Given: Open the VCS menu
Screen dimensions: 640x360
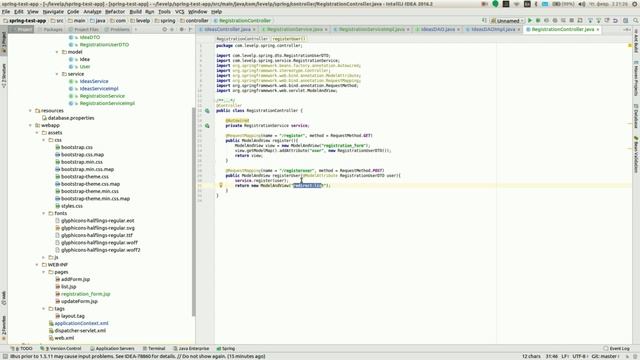Looking at the screenshot, I should tap(180, 12).
